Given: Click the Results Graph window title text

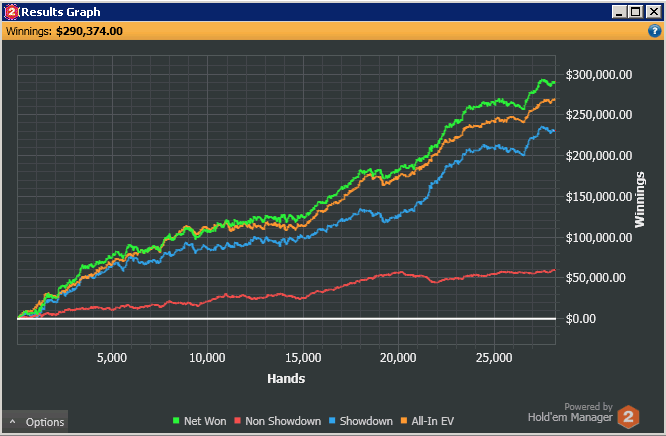Looking at the screenshot, I should (61, 12).
